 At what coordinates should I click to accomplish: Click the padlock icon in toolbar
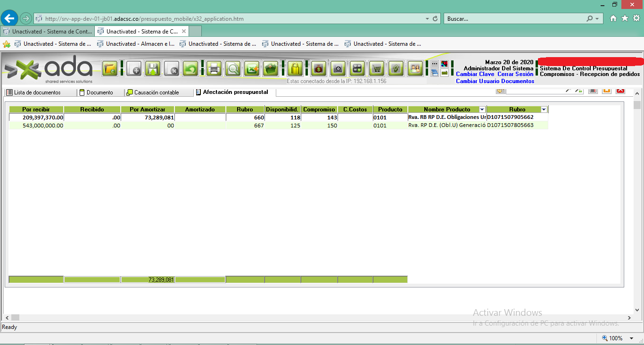pyautogui.click(x=295, y=69)
